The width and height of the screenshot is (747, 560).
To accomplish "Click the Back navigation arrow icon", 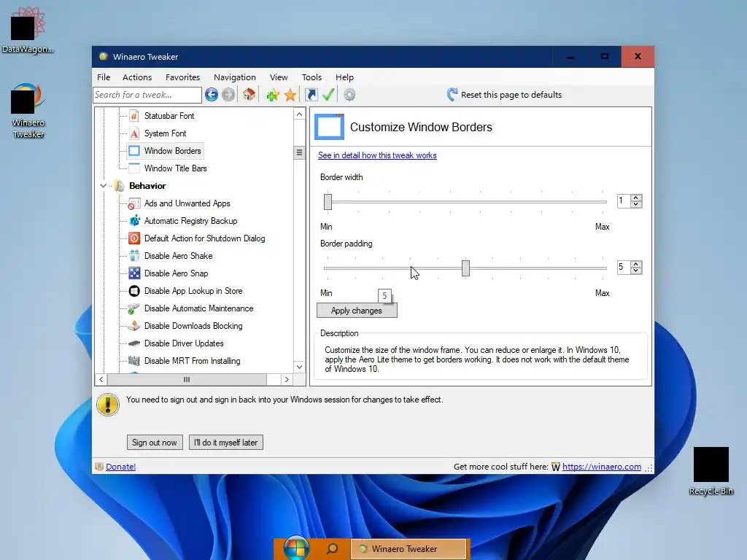I will coord(212,95).
